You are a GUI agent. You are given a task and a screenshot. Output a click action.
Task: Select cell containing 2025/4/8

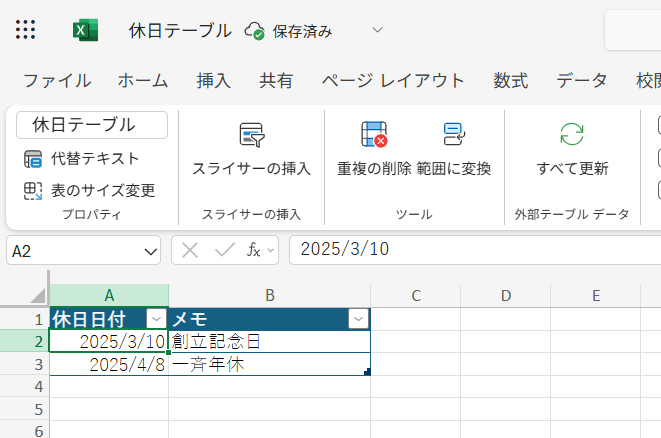[x=109, y=364]
